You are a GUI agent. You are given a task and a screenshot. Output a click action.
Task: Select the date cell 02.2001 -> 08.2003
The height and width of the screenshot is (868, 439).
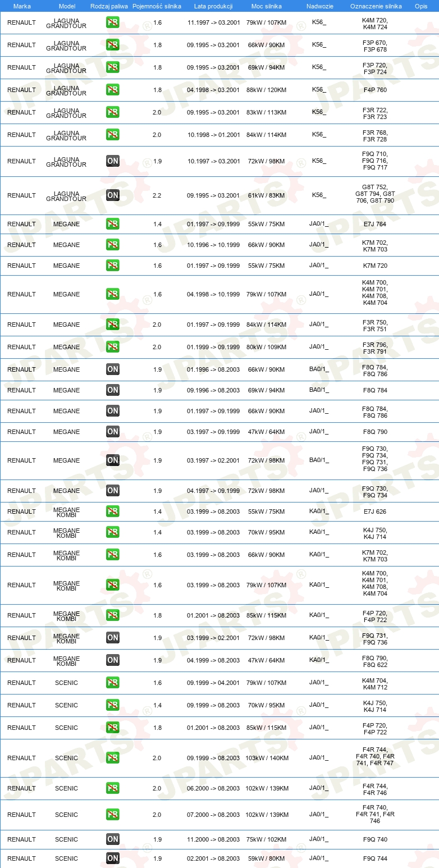213,858
